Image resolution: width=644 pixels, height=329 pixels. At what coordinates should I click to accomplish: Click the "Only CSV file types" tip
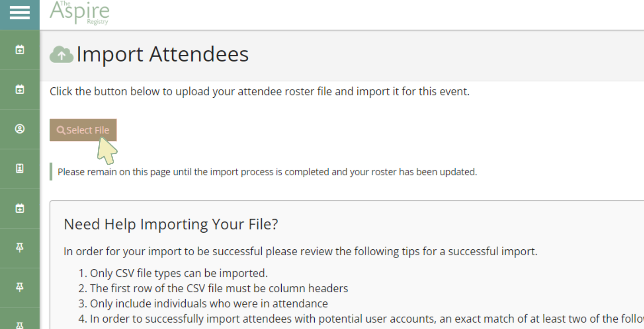(x=178, y=273)
